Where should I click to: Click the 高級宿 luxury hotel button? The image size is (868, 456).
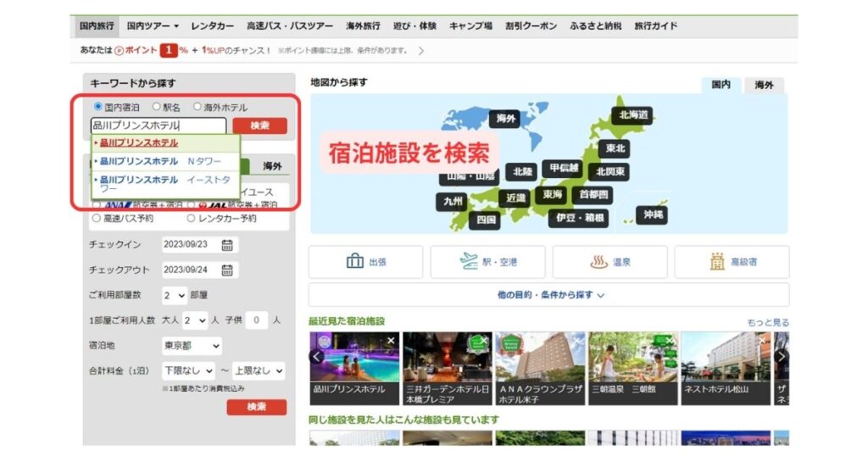[732, 262]
